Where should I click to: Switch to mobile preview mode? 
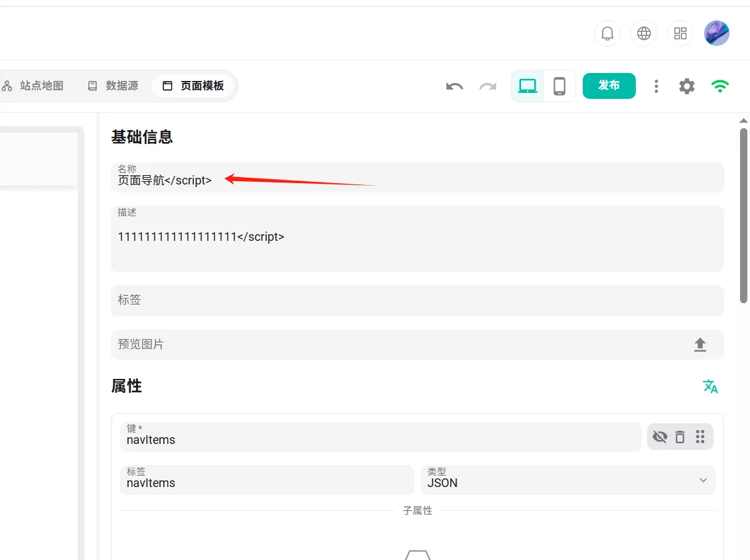559,86
